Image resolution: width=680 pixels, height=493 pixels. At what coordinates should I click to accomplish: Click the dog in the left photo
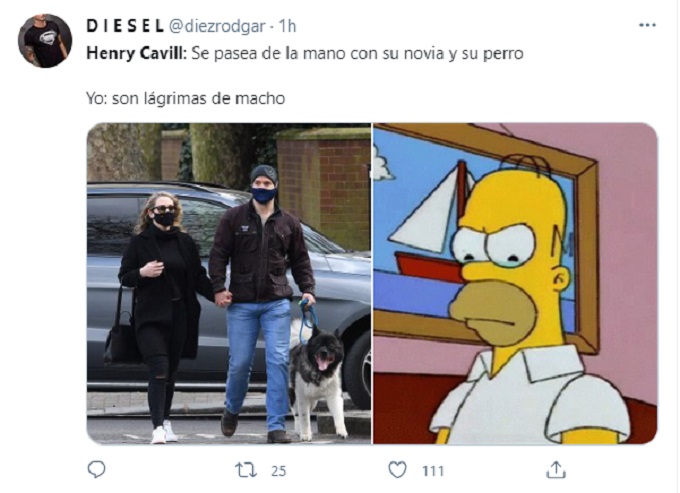pos(317,376)
